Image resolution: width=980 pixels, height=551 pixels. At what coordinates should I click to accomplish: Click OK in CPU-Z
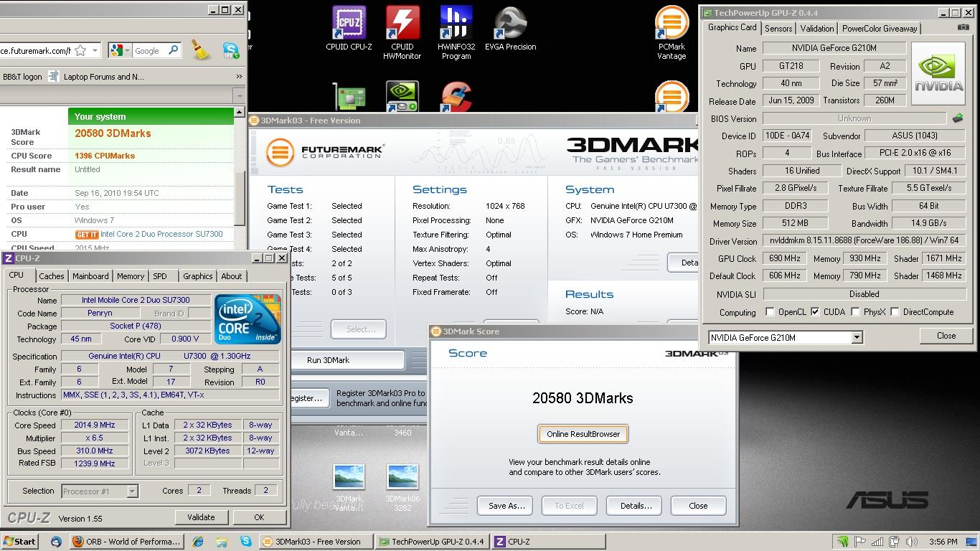coord(259,517)
